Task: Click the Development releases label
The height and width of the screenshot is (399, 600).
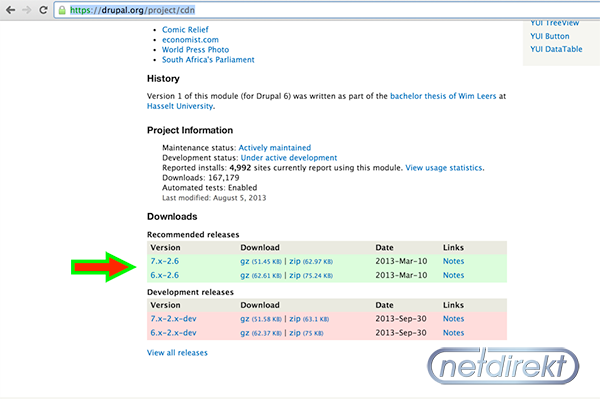Action: pos(190,292)
